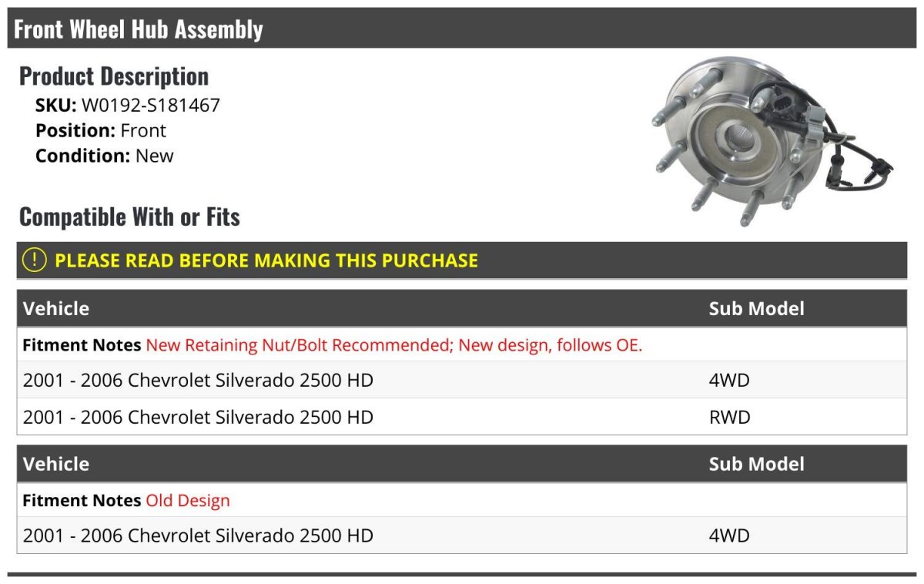
Task: Click the second table's Sub Model header
Action: (756, 465)
